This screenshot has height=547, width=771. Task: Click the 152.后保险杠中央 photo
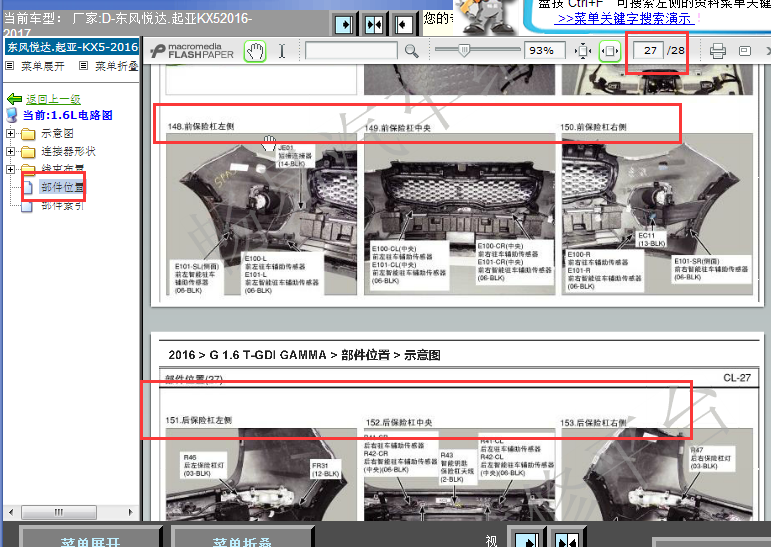pos(460,474)
